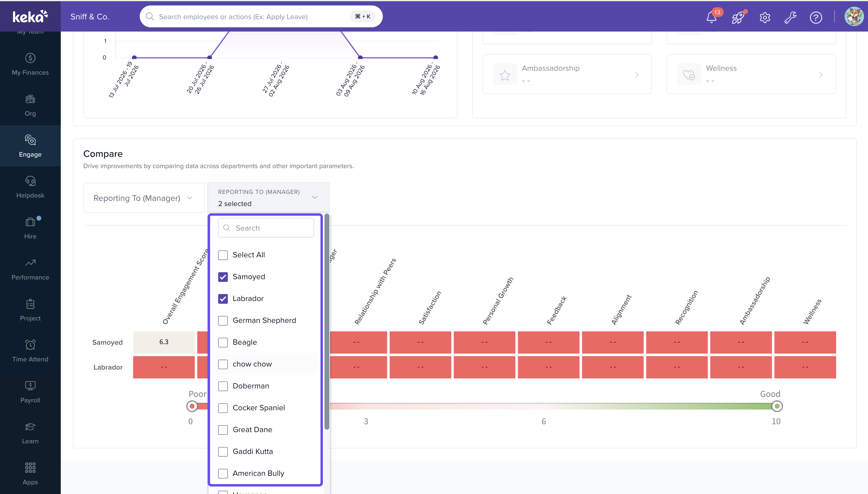Click the rocket launch icon
Image resolution: width=868 pixels, height=494 pixels.
(x=738, y=17)
